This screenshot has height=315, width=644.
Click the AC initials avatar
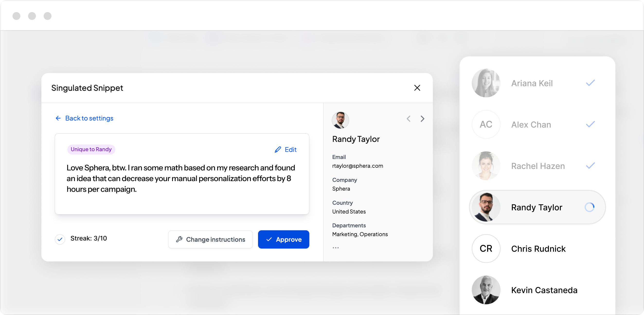[x=486, y=124]
